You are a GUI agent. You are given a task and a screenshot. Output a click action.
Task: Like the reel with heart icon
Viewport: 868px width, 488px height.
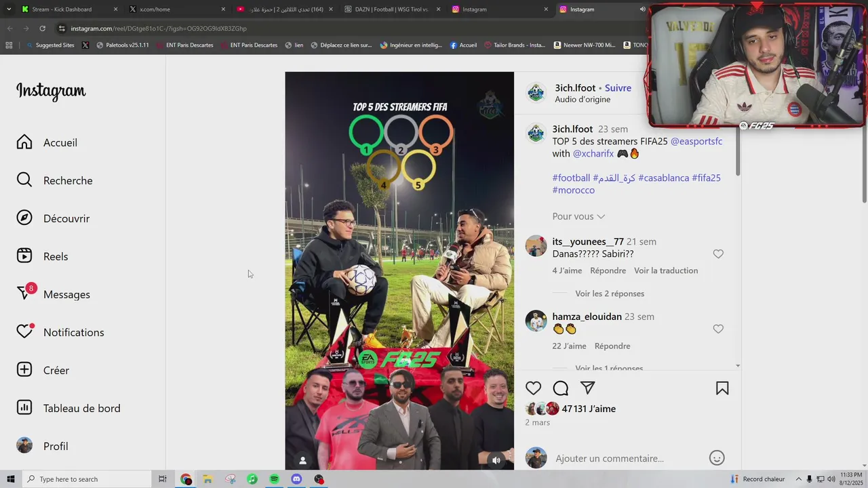(534, 388)
